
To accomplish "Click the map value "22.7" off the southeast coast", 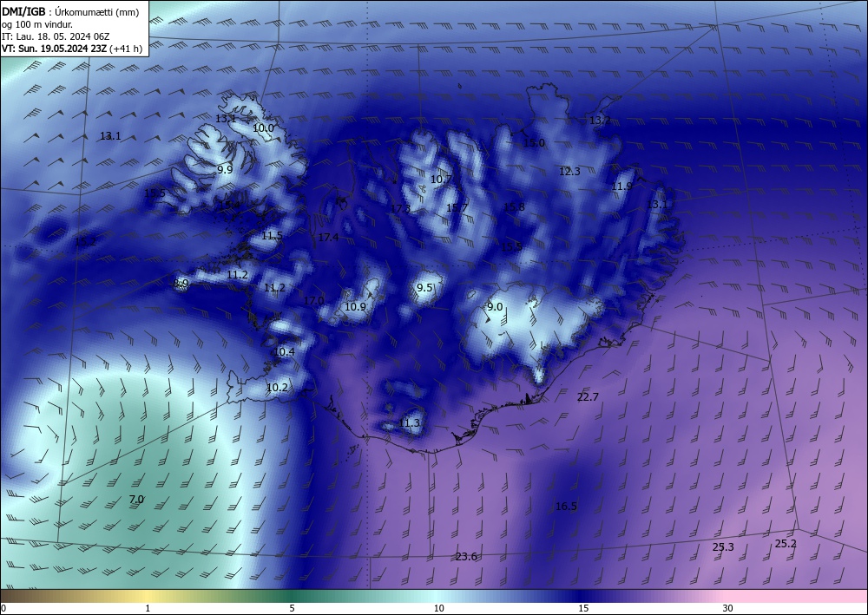I will [x=588, y=396].
